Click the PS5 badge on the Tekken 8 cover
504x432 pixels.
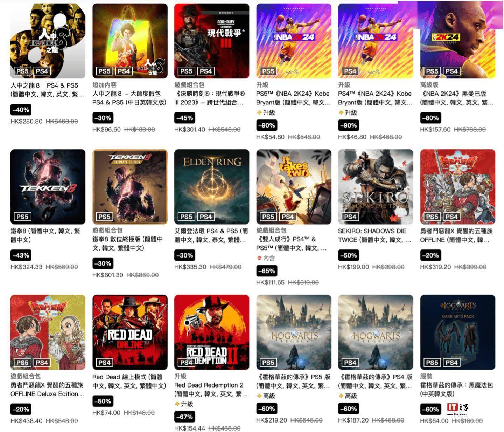[22, 217]
